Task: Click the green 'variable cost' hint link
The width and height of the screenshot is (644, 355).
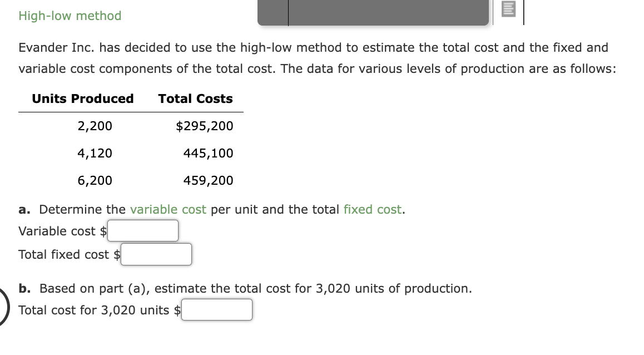Action: [168, 210]
